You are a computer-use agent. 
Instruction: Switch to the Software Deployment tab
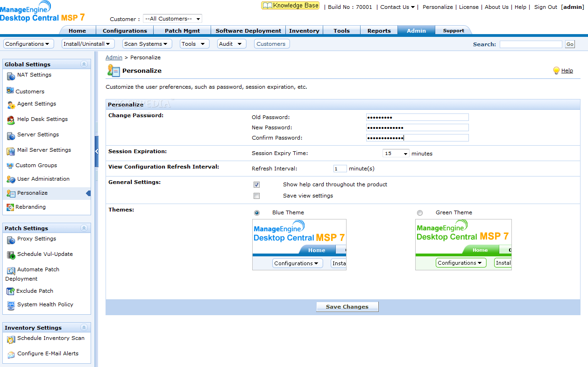pos(248,30)
